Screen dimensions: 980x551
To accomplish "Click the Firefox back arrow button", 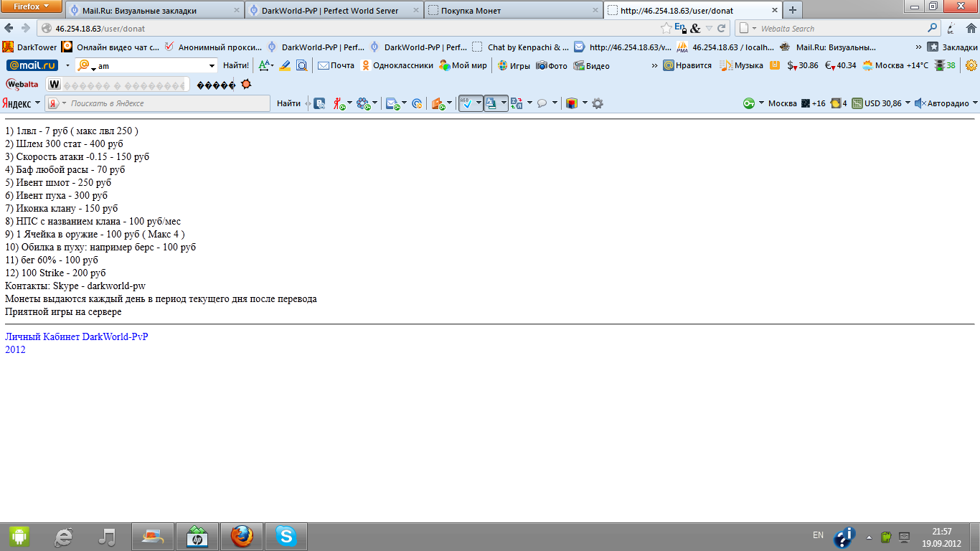I will [x=9, y=28].
